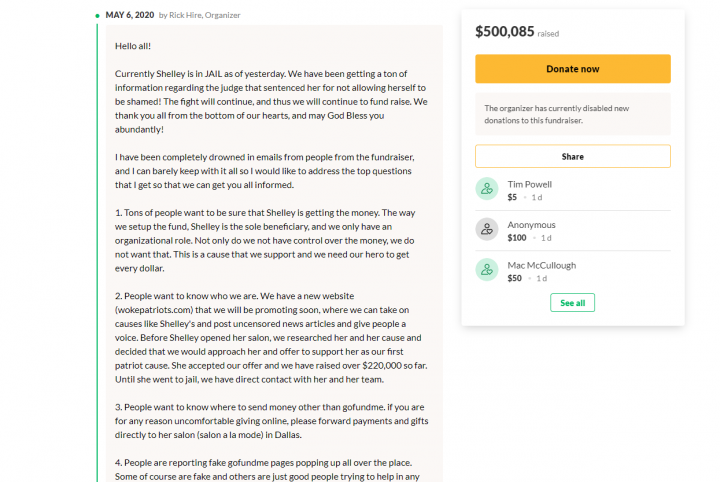Viewport: 720px width, 482px height.
Task: Click the $500,085 raised amount
Action: point(505,32)
